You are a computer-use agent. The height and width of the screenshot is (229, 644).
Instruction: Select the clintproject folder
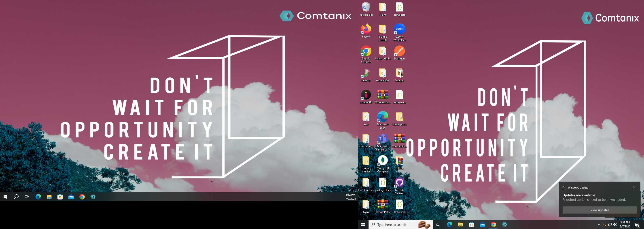pos(366,140)
